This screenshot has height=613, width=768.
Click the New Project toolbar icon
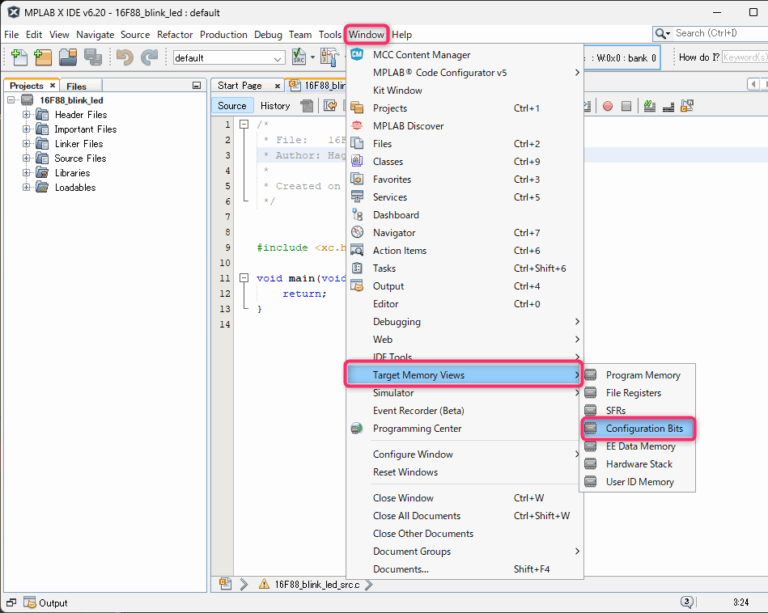[43, 58]
